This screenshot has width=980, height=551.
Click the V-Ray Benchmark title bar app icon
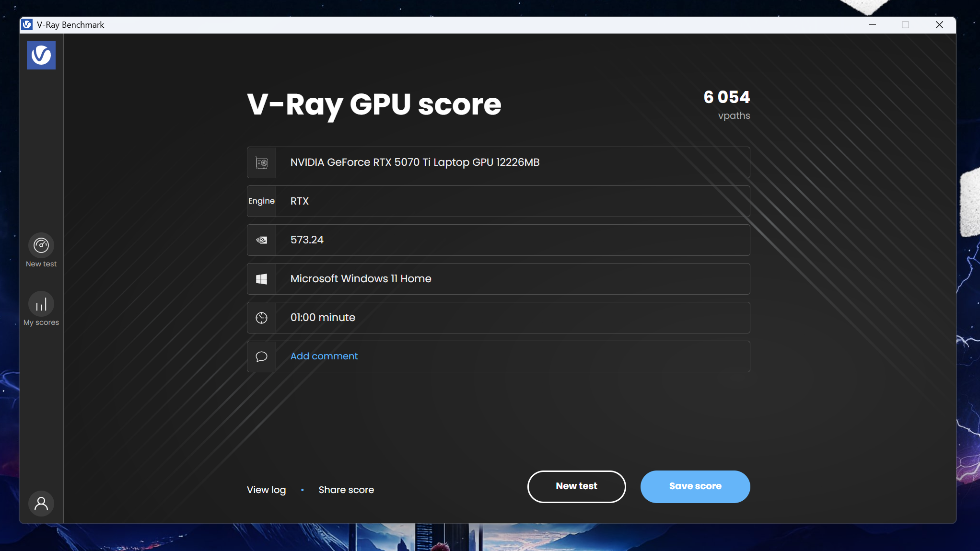tap(27, 24)
